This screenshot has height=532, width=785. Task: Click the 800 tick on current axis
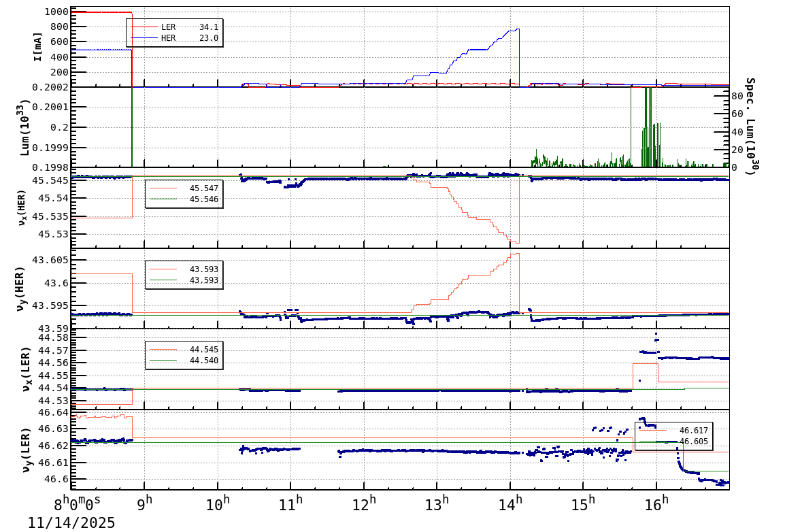pyautogui.click(x=60, y=27)
